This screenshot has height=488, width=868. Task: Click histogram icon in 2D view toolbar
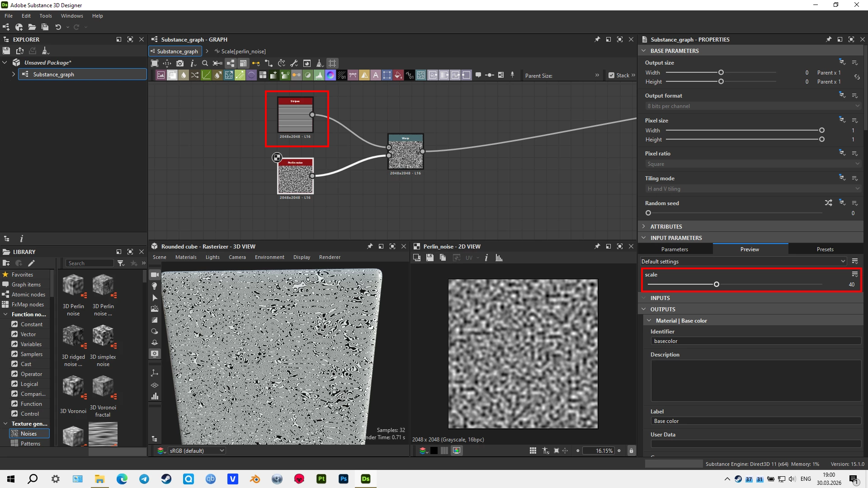click(499, 258)
